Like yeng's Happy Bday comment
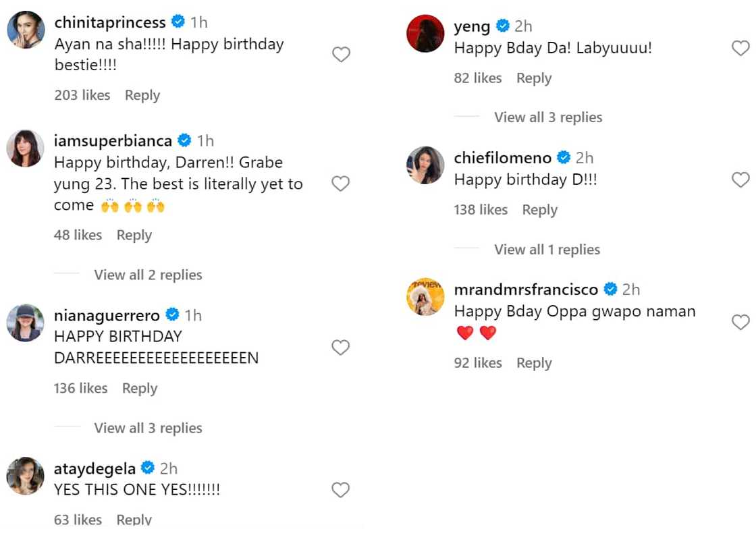Viewport: 756px width, 552px height. [x=740, y=48]
